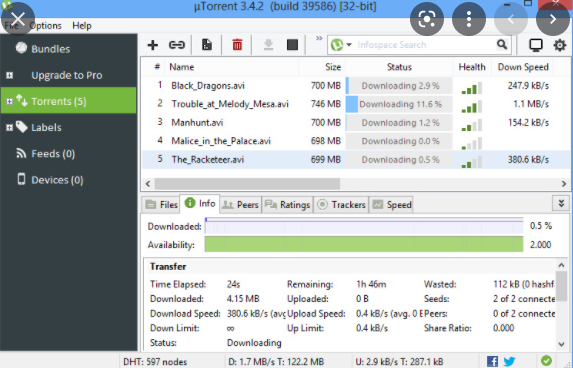Select Trouble_at_Melody_Mesa.avi torrent row

point(356,104)
